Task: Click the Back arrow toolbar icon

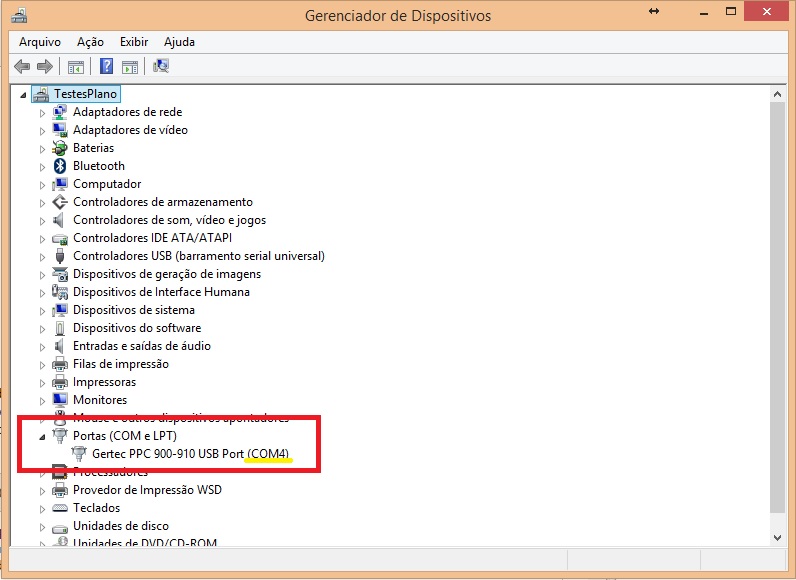Action: pos(22,67)
